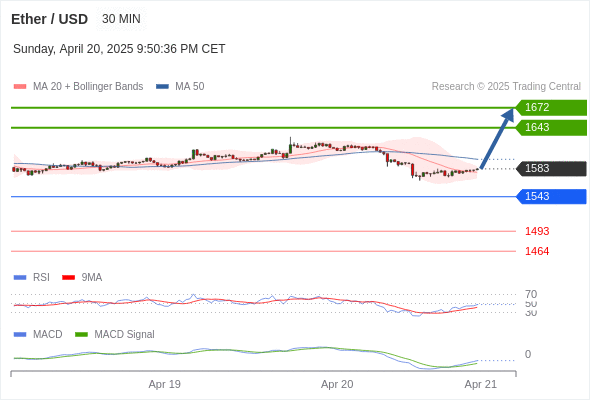Click the RSI 70 level label
The width and height of the screenshot is (590, 400).
[x=531, y=294]
